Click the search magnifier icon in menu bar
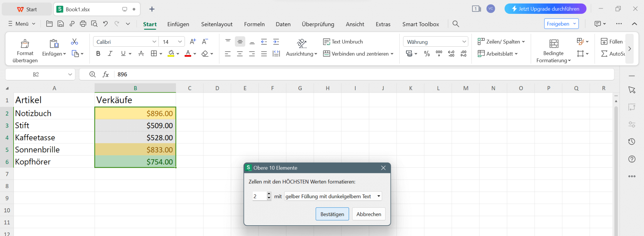The height and width of the screenshot is (236, 644). 456,24
